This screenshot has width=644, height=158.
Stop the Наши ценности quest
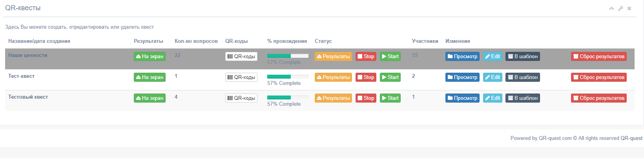click(x=366, y=57)
